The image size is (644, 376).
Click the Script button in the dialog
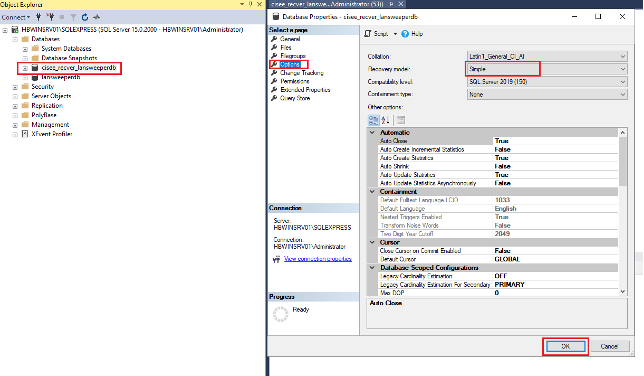[x=376, y=34]
